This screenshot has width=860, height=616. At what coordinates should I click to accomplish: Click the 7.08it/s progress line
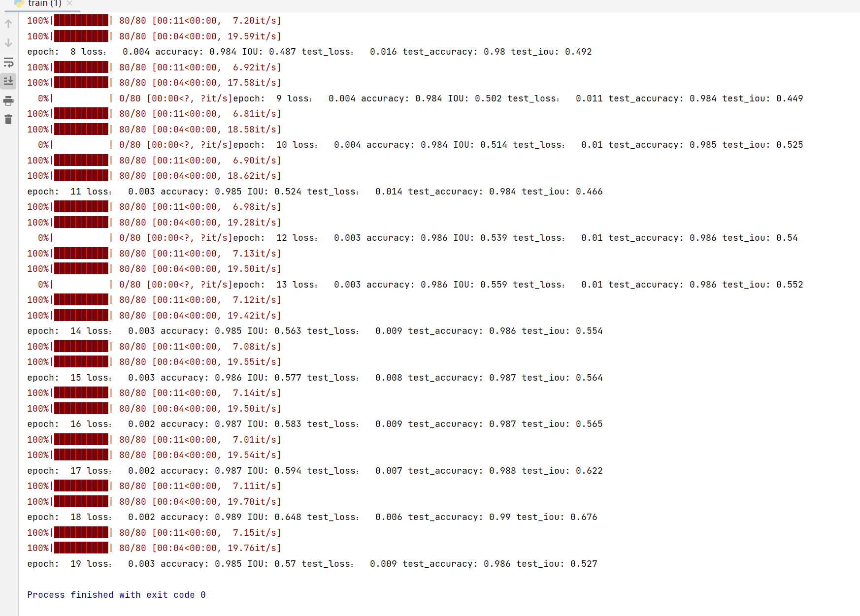[154, 347]
